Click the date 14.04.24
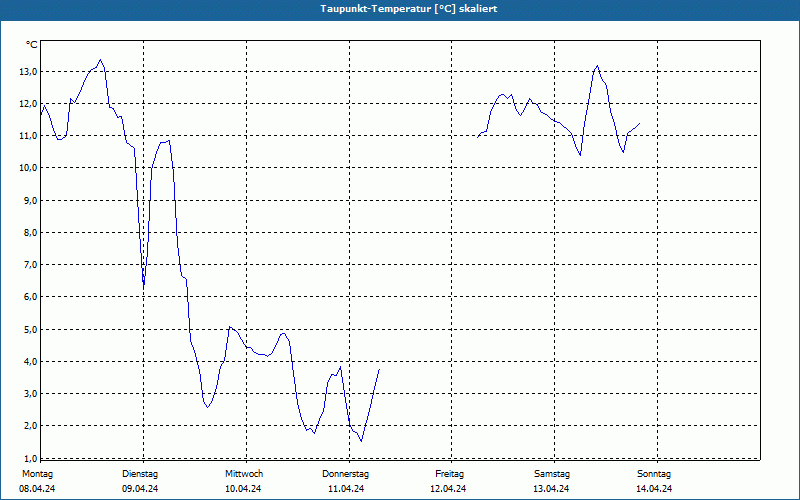Image resolution: width=800 pixels, height=500 pixels. pos(654,489)
